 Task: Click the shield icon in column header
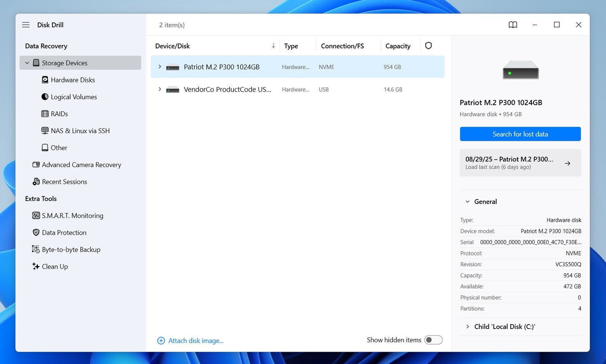click(428, 45)
